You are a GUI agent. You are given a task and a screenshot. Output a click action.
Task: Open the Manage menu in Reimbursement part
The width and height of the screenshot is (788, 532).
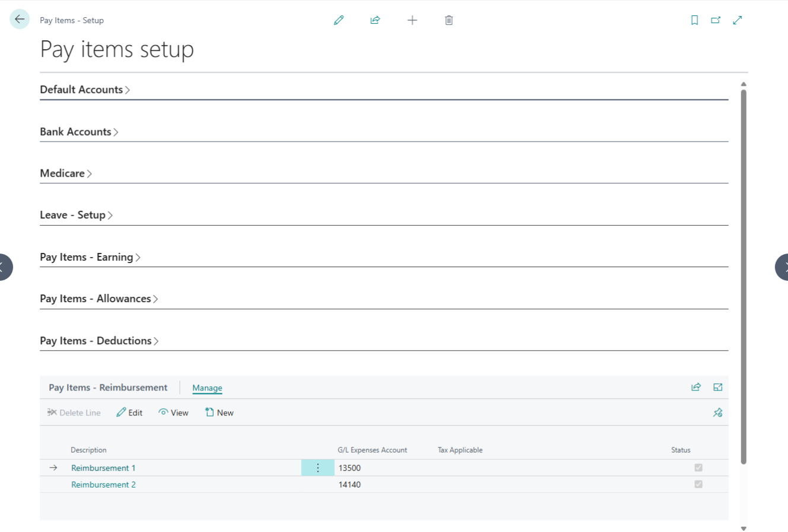207,387
